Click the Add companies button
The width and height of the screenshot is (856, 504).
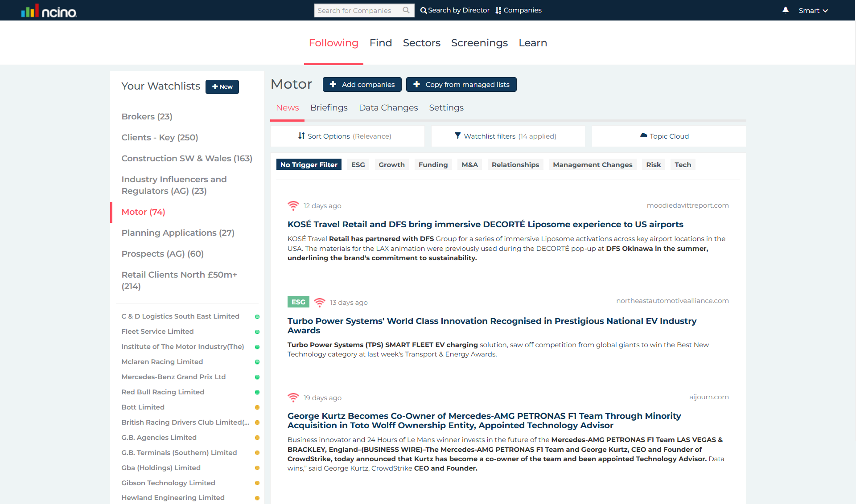[362, 84]
